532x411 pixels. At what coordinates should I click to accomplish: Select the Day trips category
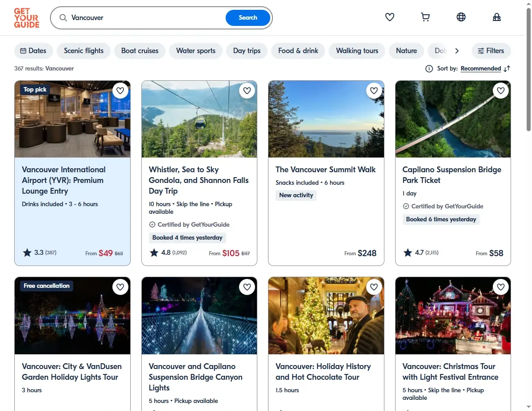tap(247, 51)
